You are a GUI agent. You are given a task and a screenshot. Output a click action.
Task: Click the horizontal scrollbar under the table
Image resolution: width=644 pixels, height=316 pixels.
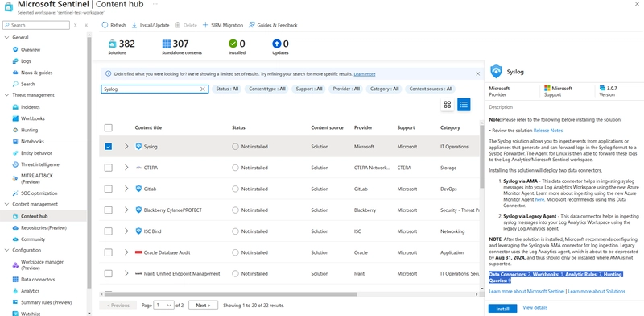coord(230,294)
